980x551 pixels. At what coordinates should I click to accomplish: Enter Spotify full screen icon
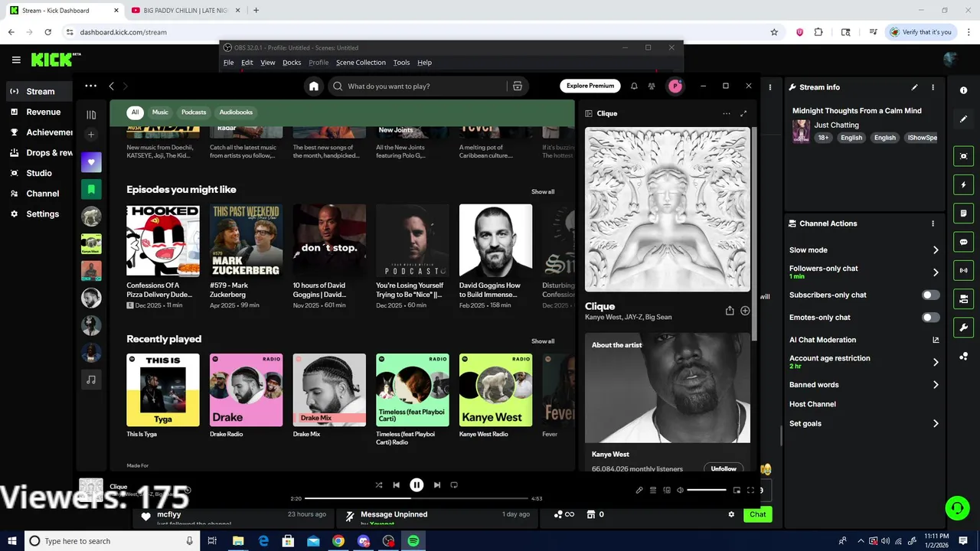tap(750, 491)
